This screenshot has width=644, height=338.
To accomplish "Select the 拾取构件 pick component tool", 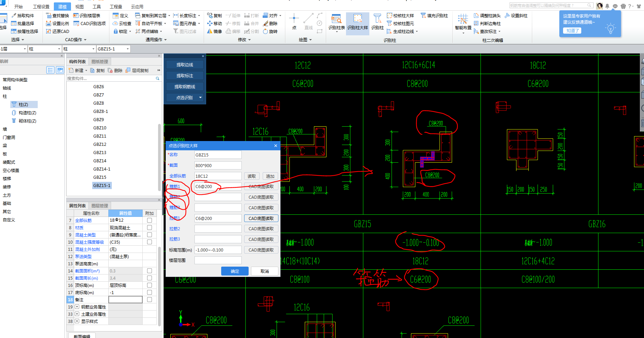I will 23,15.
